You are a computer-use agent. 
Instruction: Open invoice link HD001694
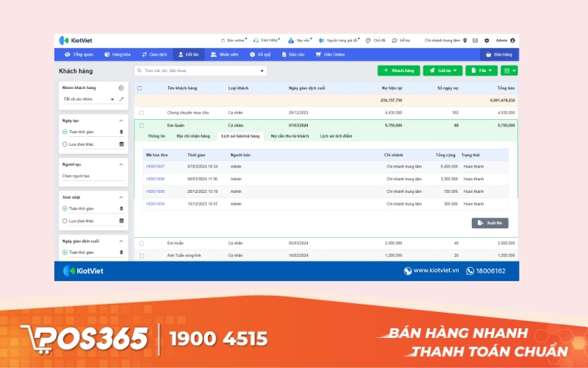pos(155,204)
